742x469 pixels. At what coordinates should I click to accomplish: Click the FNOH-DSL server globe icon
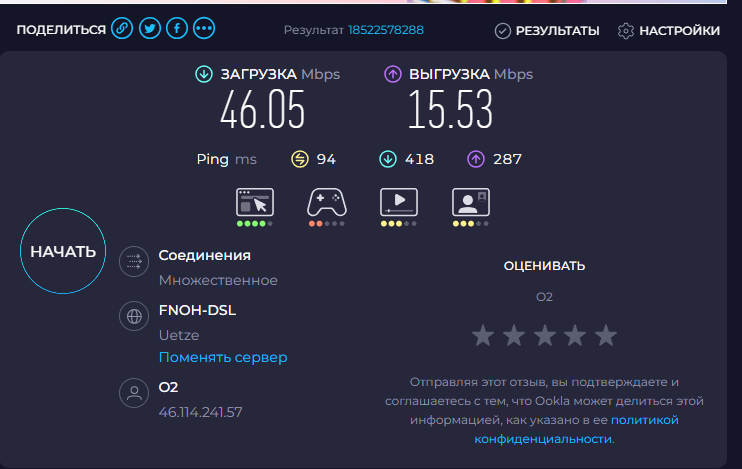point(133,318)
